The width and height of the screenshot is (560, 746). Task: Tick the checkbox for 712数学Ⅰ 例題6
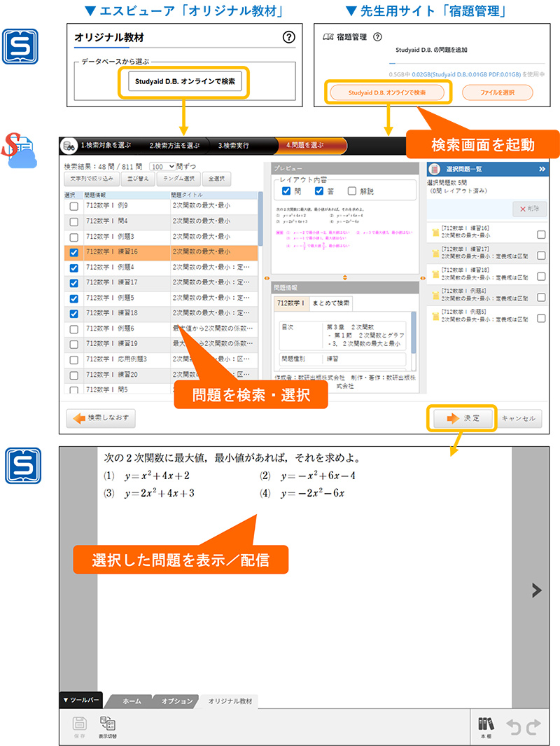74,329
